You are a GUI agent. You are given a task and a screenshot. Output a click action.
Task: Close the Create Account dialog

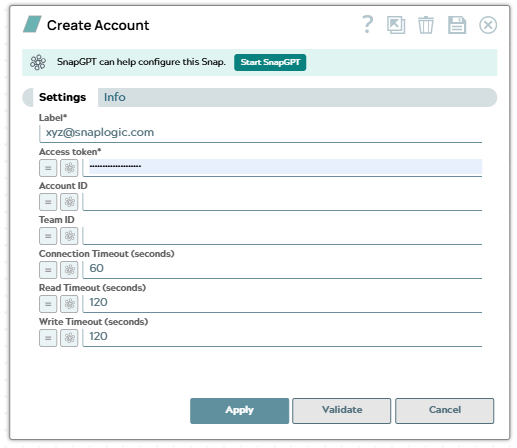tap(488, 25)
